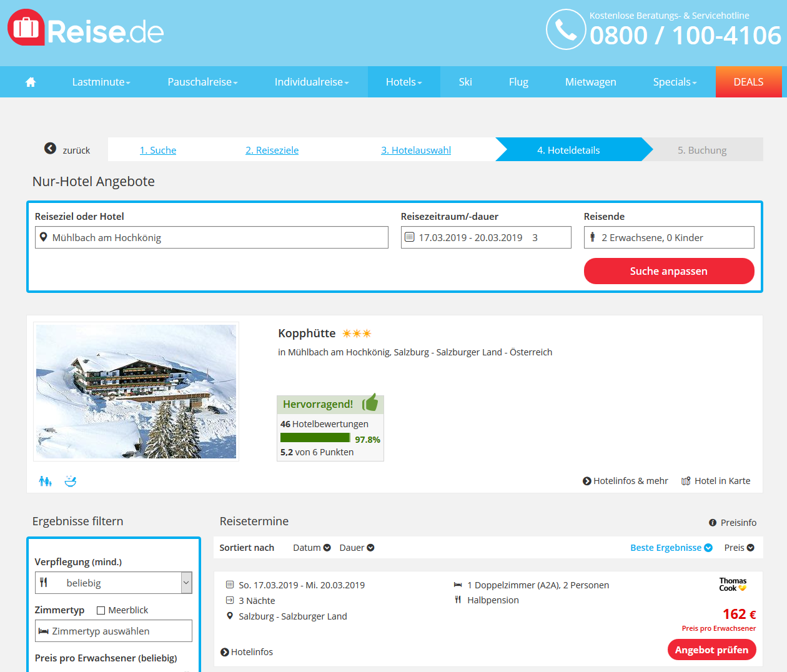Go to step 1. Suche
787x672 pixels.
(x=158, y=150)
